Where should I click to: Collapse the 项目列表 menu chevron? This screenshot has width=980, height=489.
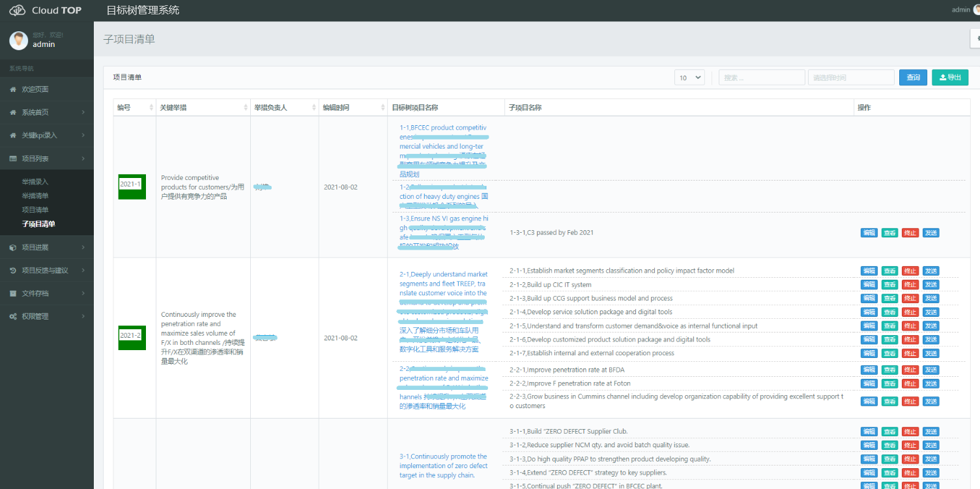[x=83, y=158]
